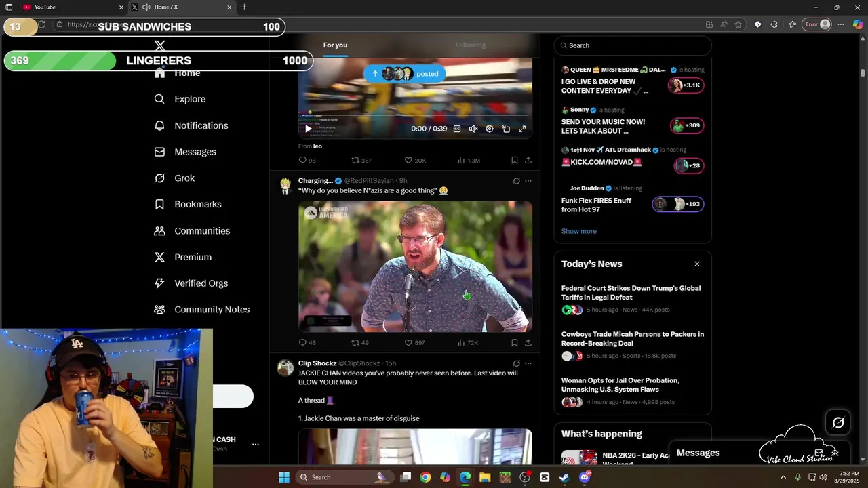This screenshot has width=868, height=488.
Task: Unmute the top video
Action: pyautogui.click(x=473, y=129)
